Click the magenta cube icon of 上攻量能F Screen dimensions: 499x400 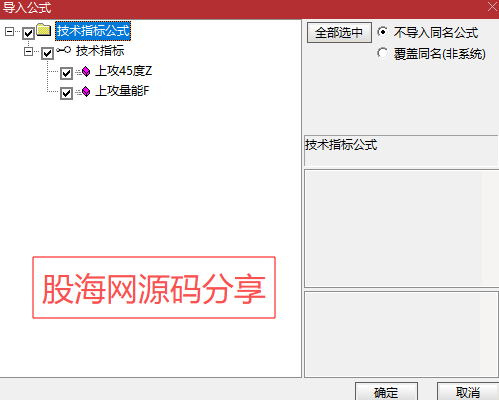click(x=86, y=92)
